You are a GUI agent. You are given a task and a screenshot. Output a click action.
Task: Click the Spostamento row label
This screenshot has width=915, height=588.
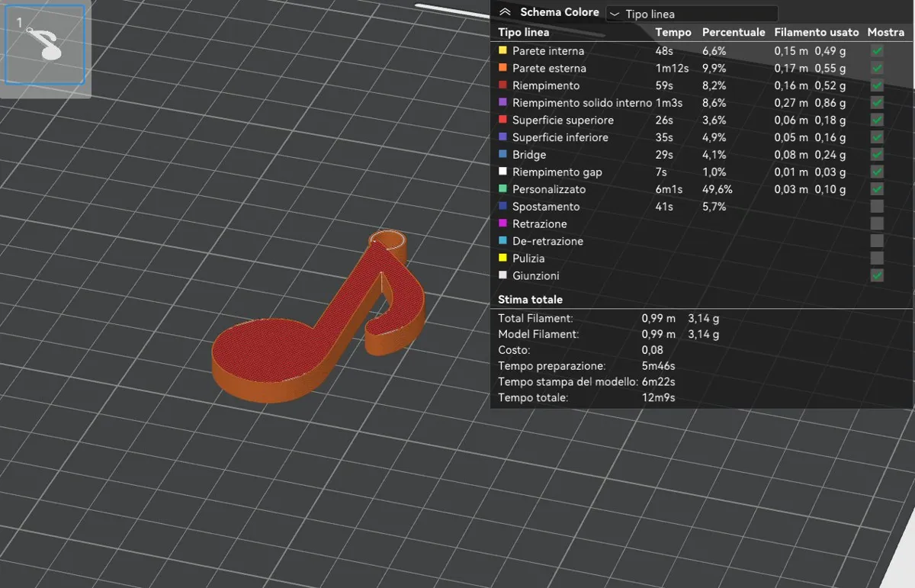pos(546,207)
